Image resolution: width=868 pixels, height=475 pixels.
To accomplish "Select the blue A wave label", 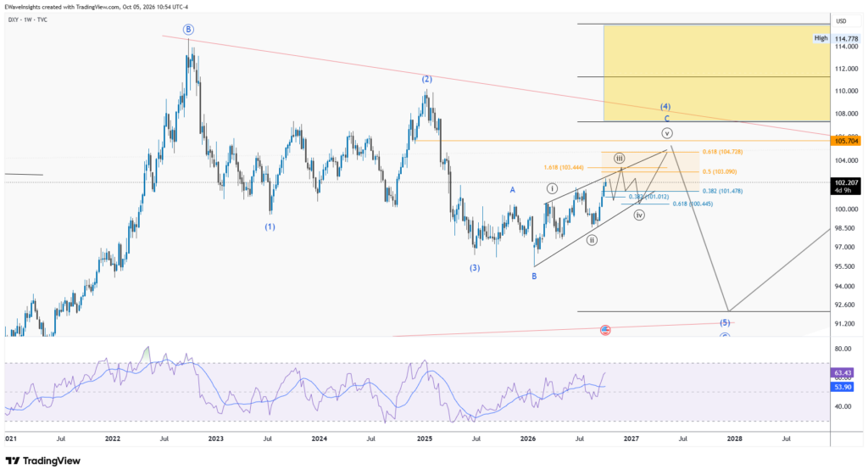I will tap(513, 190).
